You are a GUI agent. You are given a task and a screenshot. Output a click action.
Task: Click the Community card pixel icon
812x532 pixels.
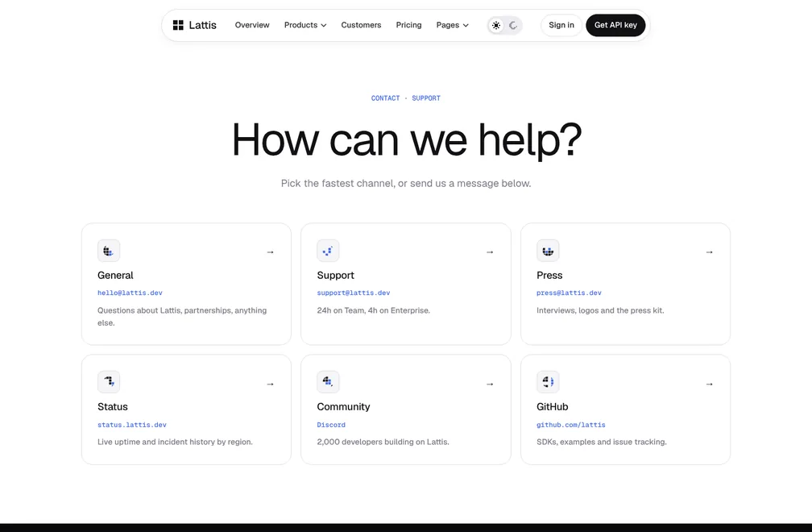coord(328,382)
